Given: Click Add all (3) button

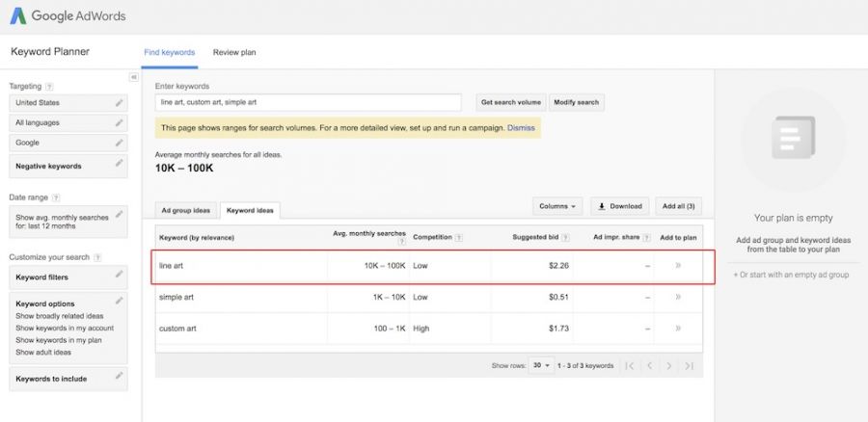Looking at the screenshot, I should pos(679,206).
